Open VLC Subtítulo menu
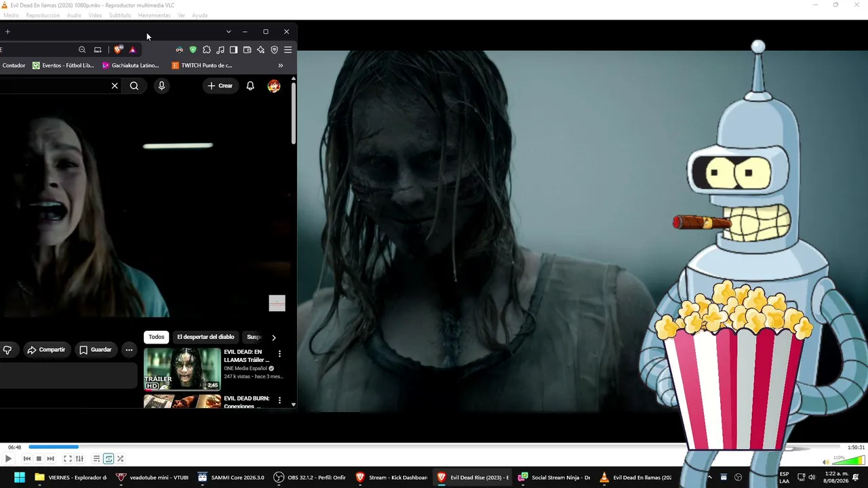Screen dimensions: 868x488 coord(120,15)
